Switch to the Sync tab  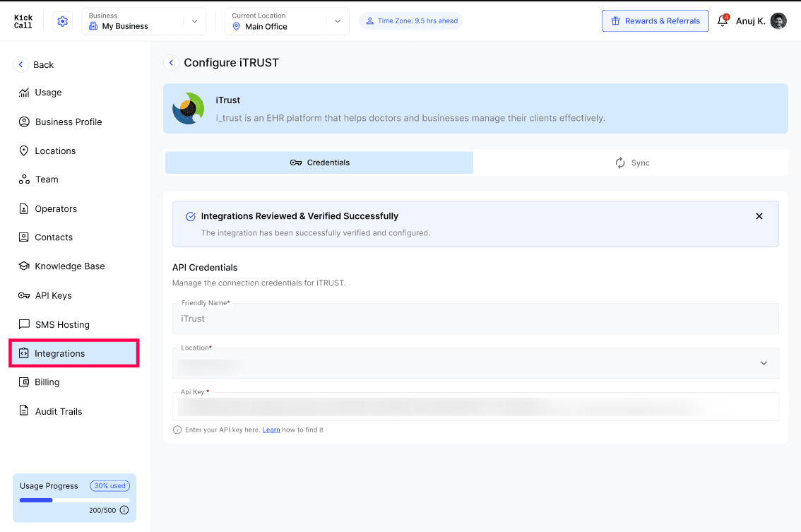tap(631, 162)
